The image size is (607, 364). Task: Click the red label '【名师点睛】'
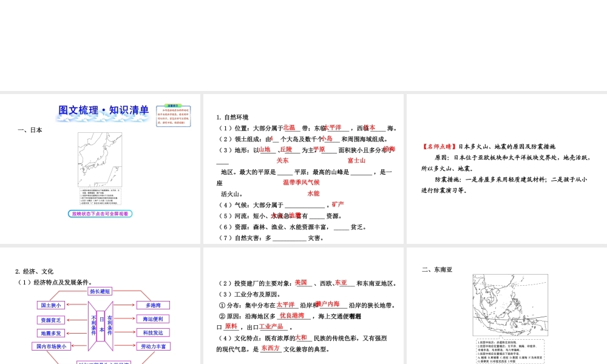[x=439, y=147]
